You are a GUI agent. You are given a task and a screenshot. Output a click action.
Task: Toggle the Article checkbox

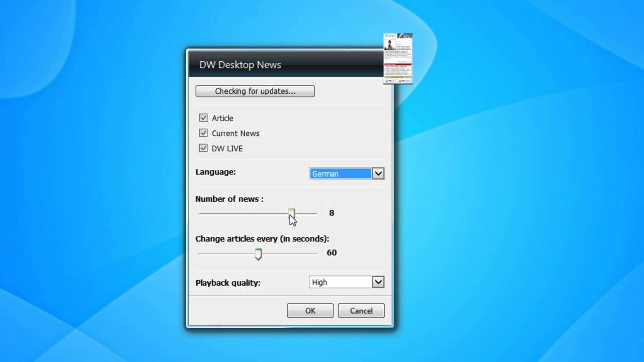[203, 118]
